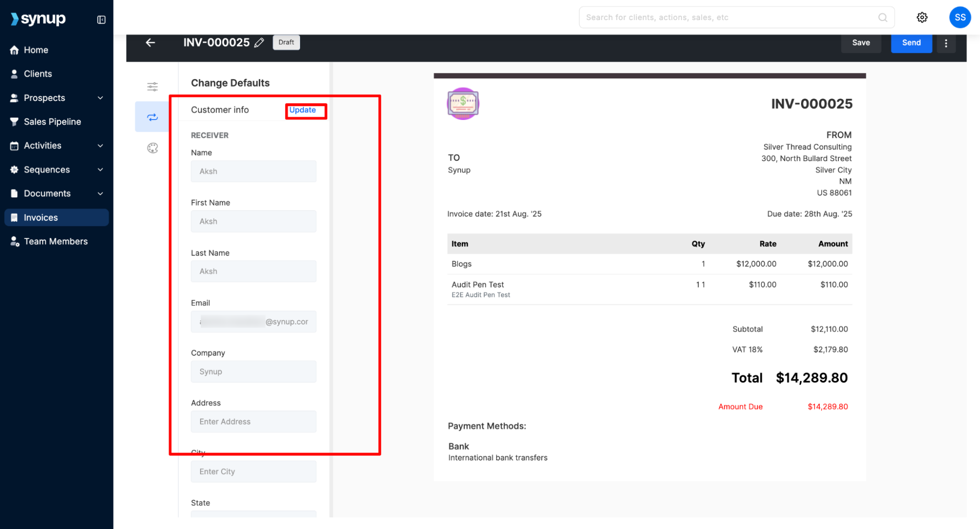The height and width of the screenshot is (529, 980).
Task: Select the change defaults swap-arrows icon
Action: coord(152,117)
